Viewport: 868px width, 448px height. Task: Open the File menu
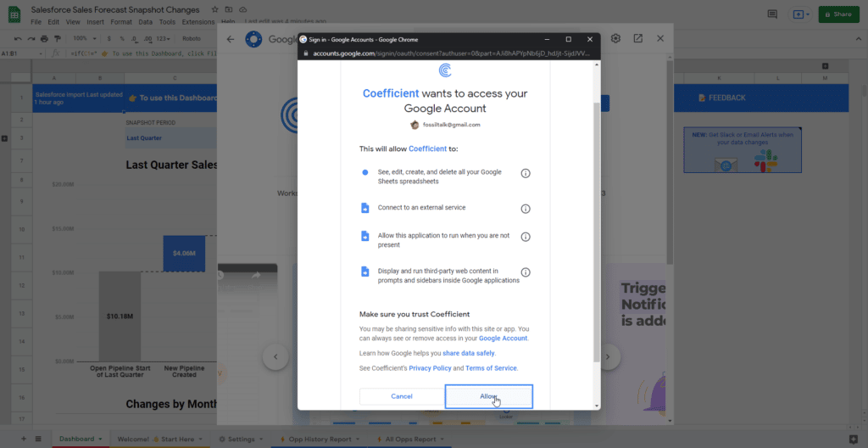[x=36, y=22]
